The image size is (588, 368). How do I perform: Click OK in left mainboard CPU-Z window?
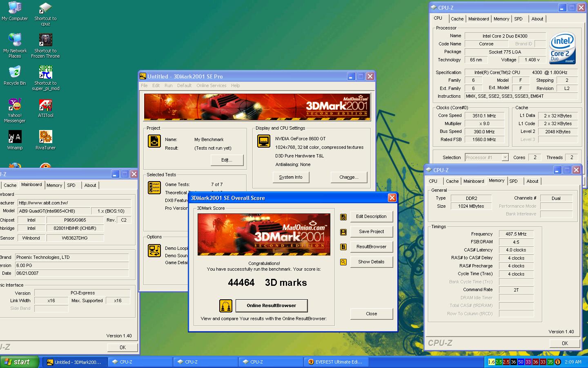pos(122,348)
